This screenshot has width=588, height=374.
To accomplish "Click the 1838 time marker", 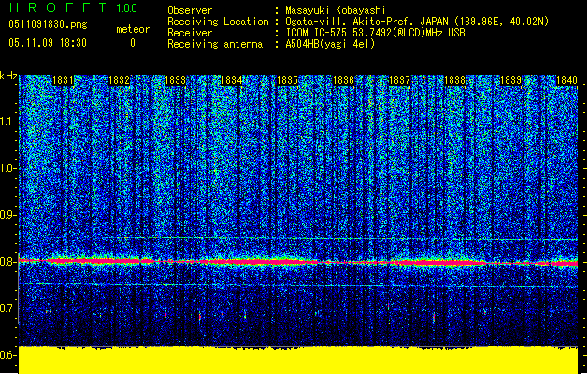I will pos(455,80).
